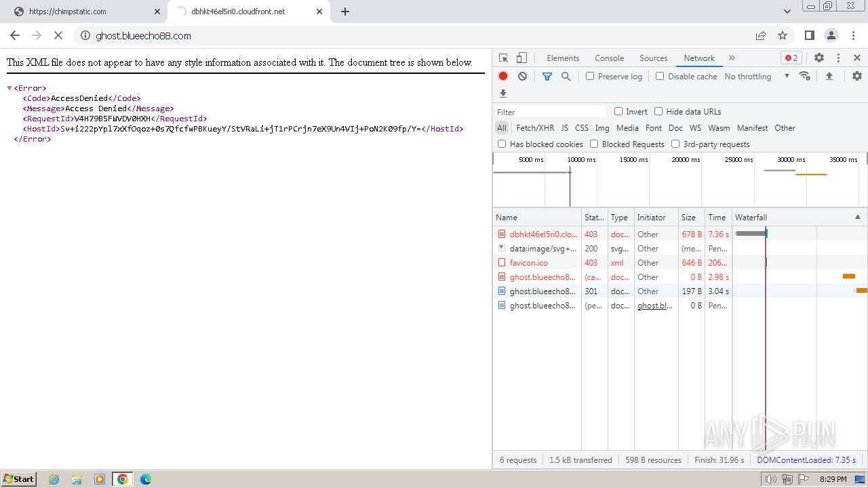This screenshot has width=868, height=488.
Task: Check Has blocked cookies
Action: tap(502, 144)
